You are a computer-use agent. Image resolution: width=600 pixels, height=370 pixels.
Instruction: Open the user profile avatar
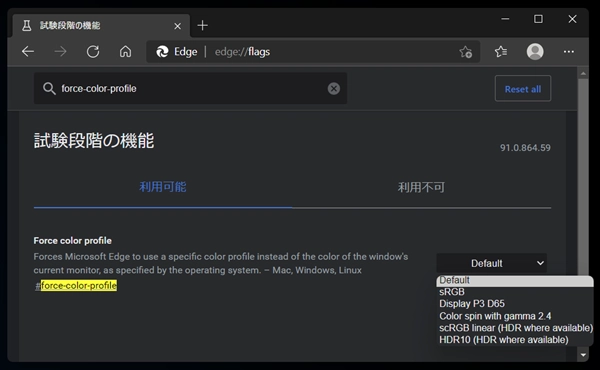click(535, 51)
